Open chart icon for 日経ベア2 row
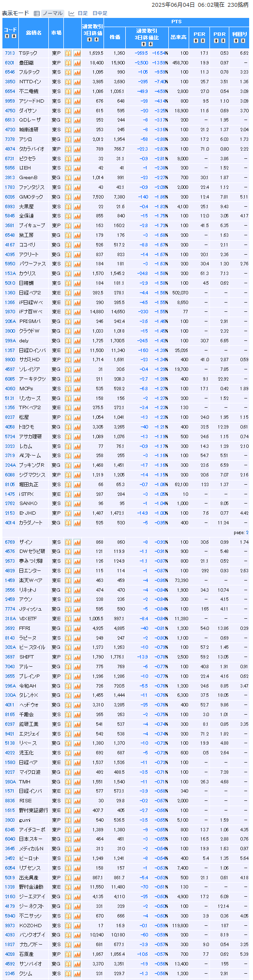 pos(77,292)
